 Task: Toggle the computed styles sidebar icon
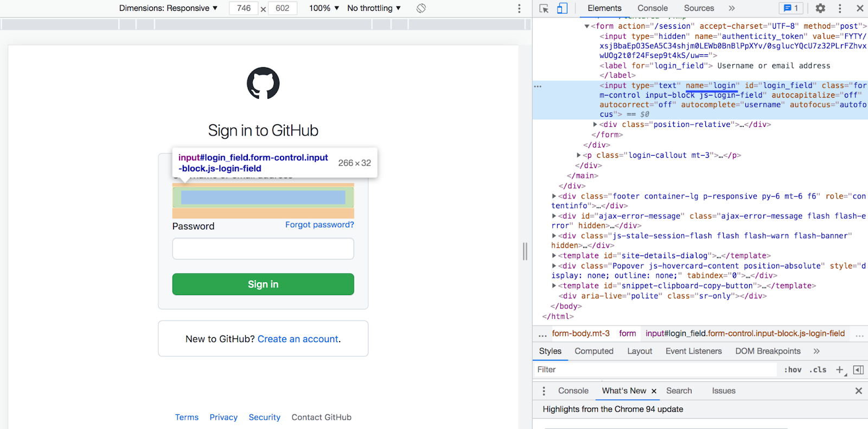click(858, 369)
